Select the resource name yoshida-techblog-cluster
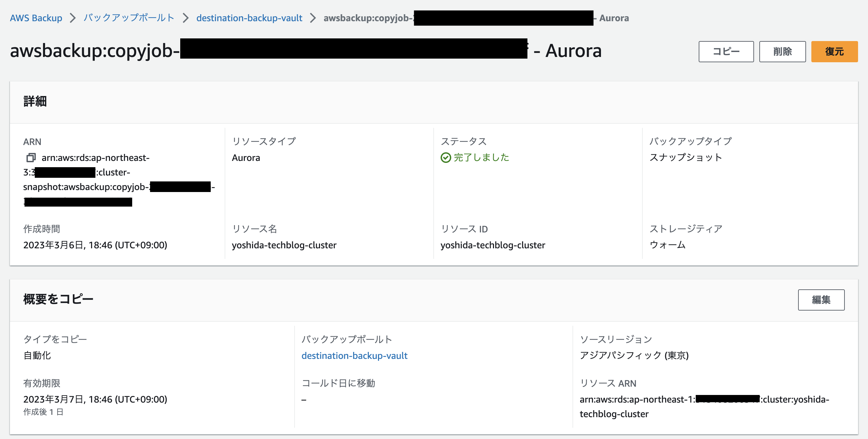The height and width of the screenshot is (439, 868). pos(284,245)
